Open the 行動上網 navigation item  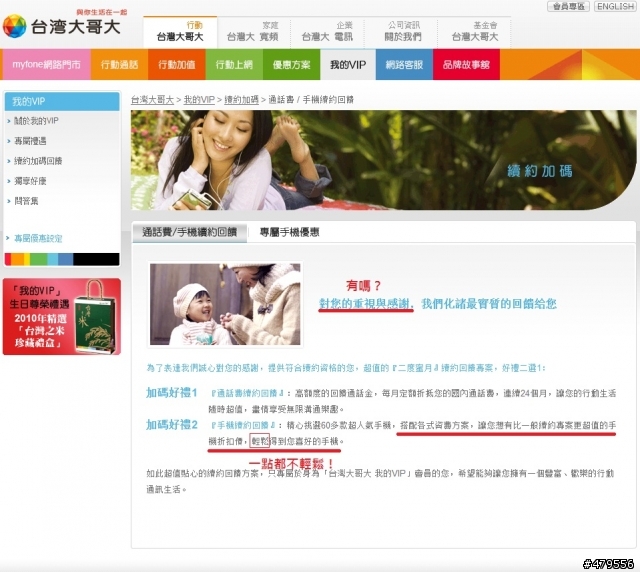pyautogui.click(x=234, y=65)
